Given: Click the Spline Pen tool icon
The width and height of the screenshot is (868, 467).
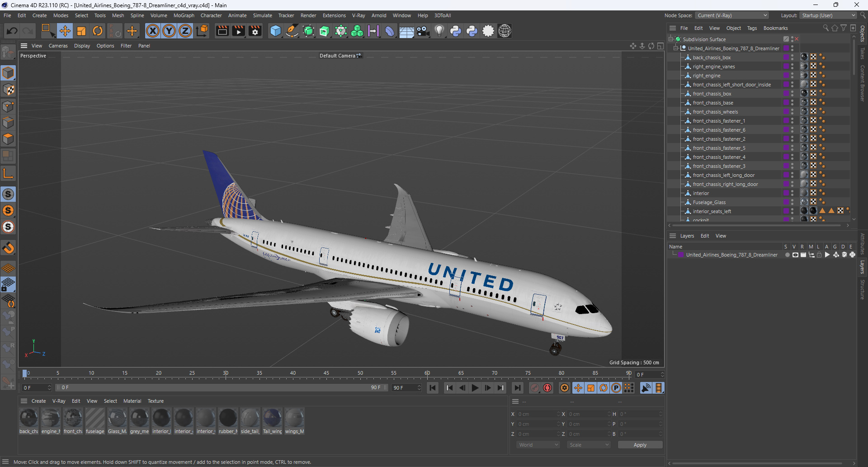Looking at the screenshot, I should point(292,31).
